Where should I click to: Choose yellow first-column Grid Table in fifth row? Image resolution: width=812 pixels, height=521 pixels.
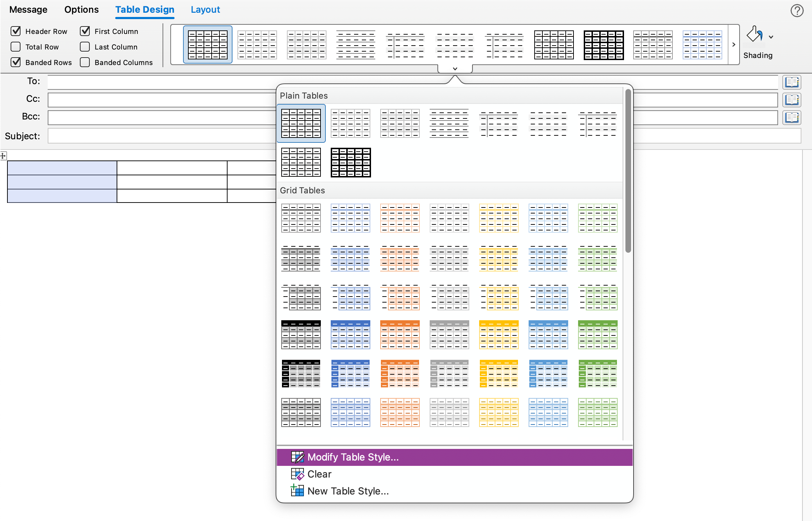tap(499, 374)
